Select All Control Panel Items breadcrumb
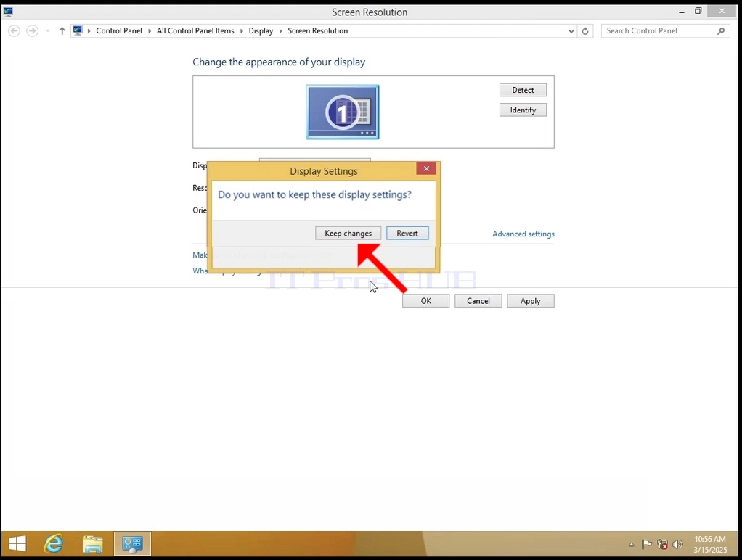Viewport: 742px width, 560px height. tap(195, 30)
